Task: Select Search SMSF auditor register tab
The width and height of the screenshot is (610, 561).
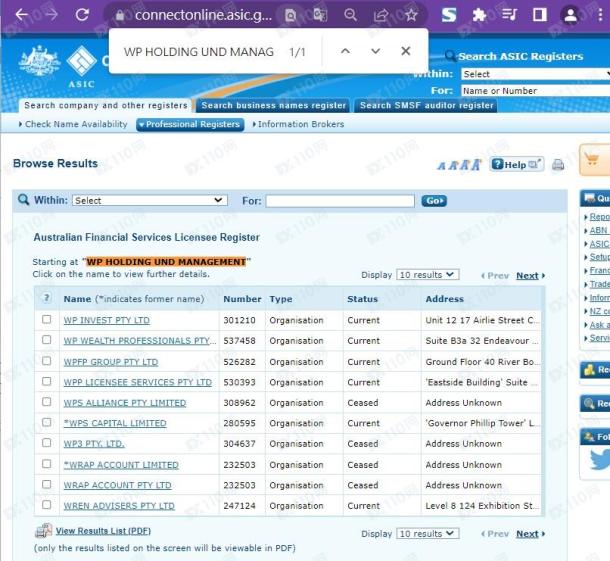Action: click(x=426, y=105)
